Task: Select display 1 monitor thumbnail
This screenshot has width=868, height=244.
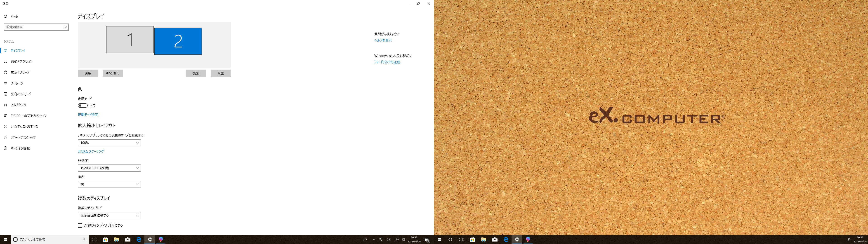Action: 130,40
